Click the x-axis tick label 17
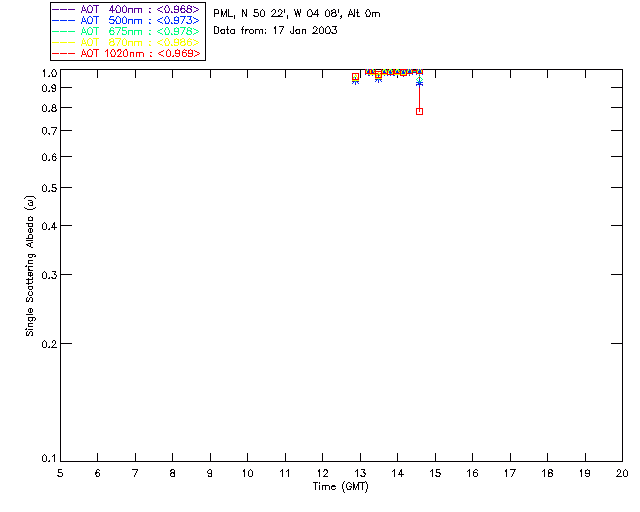Image resolution: width=640 pixels, height=512 pixels. pos(510,473)
